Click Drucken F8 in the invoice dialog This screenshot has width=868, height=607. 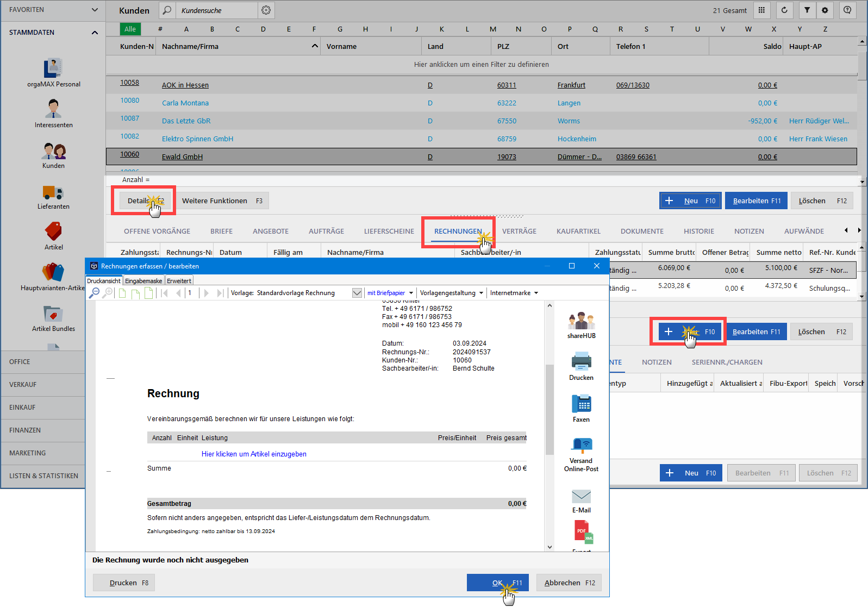point(124,583)
